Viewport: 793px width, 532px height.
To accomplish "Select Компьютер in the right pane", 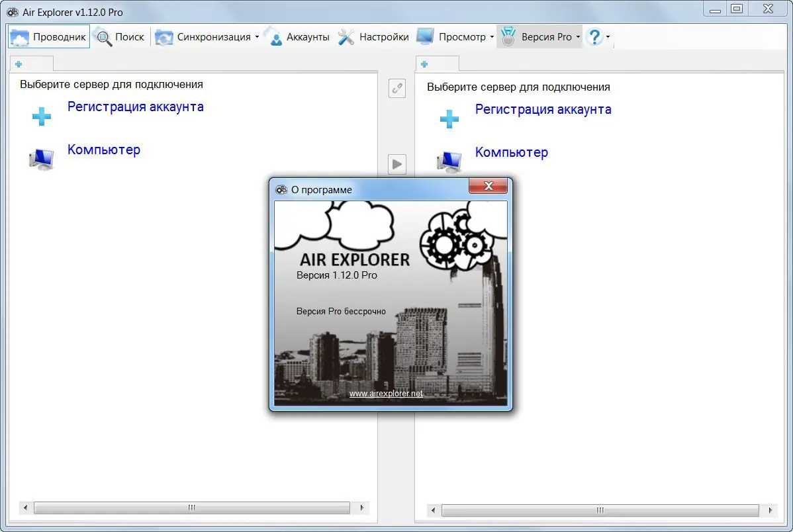I will coord(512,152).
